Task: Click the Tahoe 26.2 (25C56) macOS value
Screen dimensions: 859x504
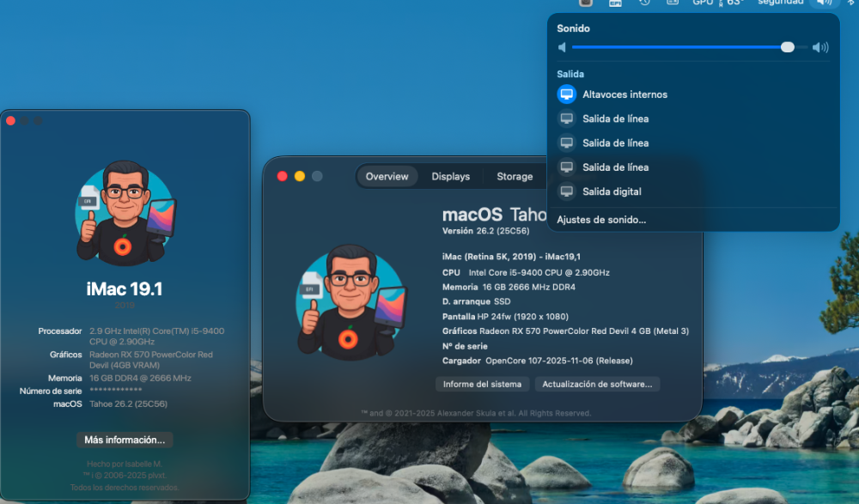Action: point(128,404)
